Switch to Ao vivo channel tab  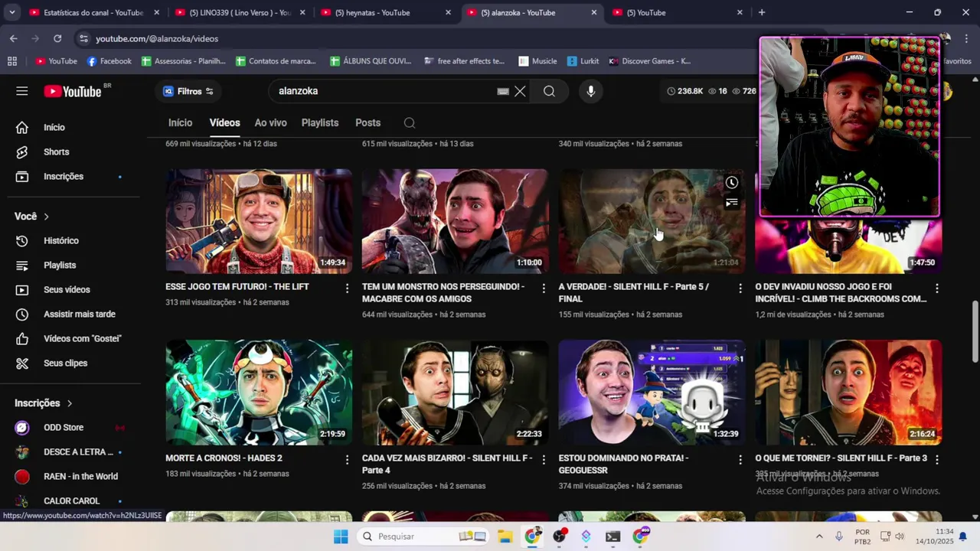(x=270, y=123)
